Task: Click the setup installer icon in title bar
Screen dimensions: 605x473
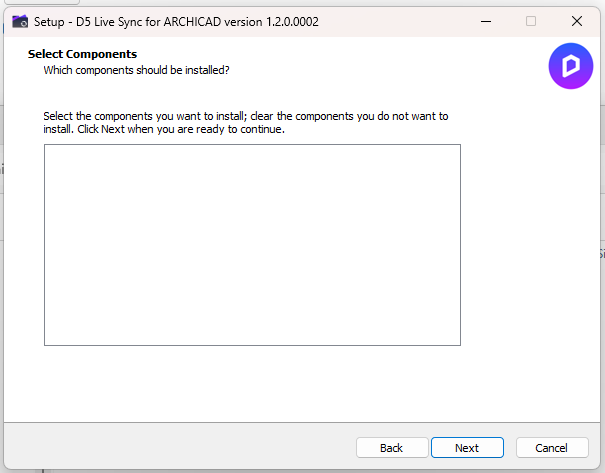Action: 20,21
